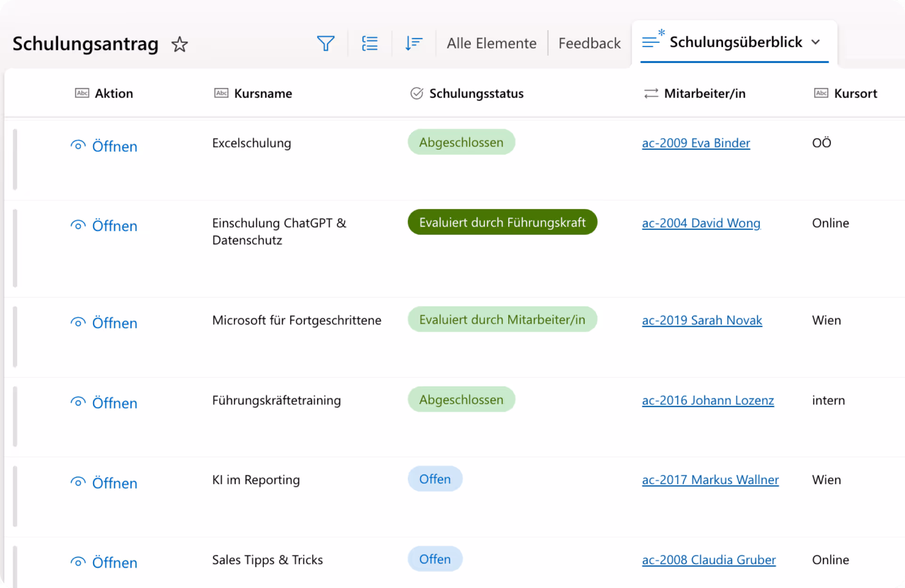Click the eye icon for KI im Reporting
The height and width of the screenshot is (588, 905).
point(78,482)
